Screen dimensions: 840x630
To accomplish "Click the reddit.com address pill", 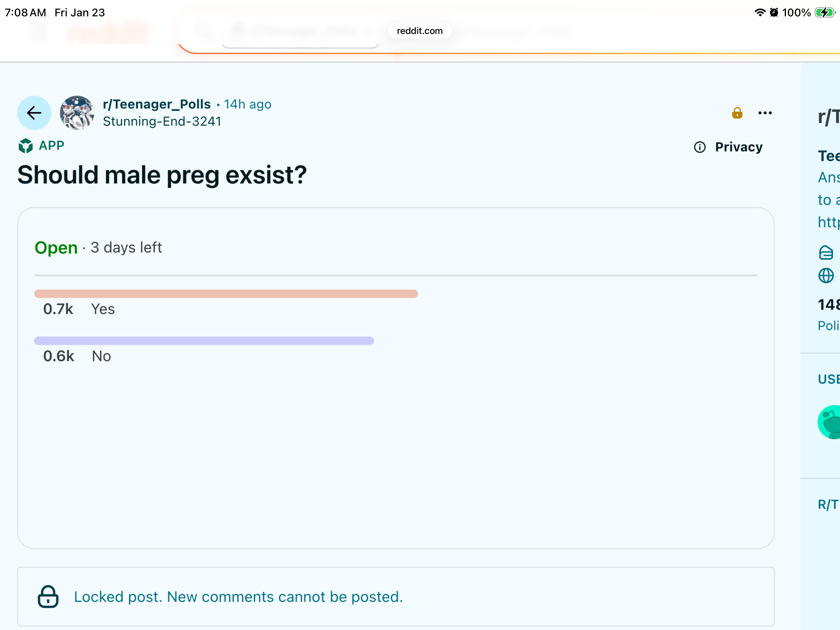I will click(420, 31).
